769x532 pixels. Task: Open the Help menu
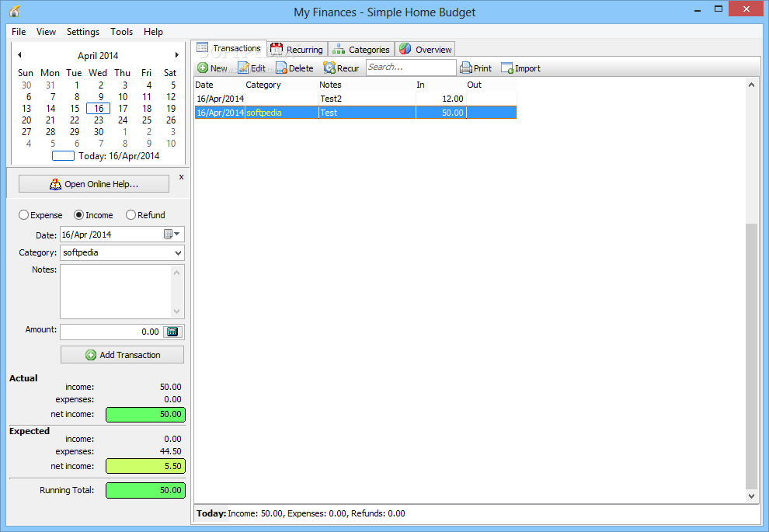pos(153,31)
